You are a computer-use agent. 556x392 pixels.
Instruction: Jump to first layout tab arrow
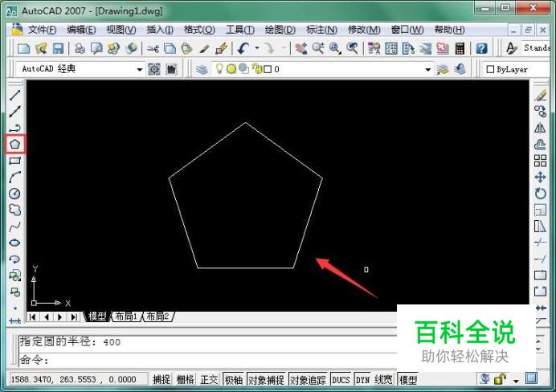32,316
